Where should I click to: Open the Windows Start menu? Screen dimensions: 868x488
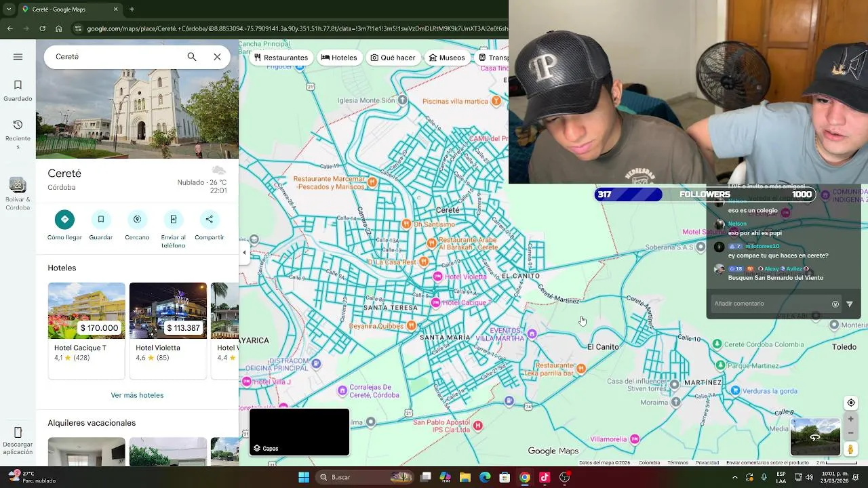[304, 477]
